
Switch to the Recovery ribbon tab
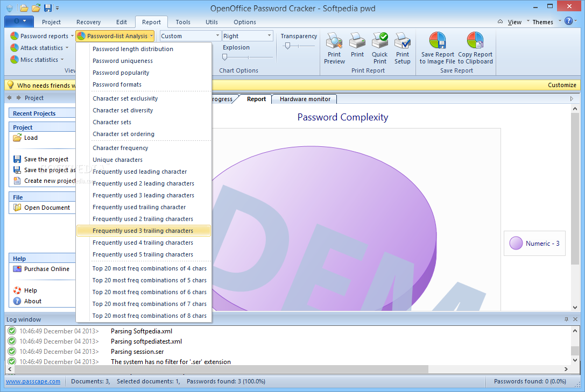click(x=88, y=22)
